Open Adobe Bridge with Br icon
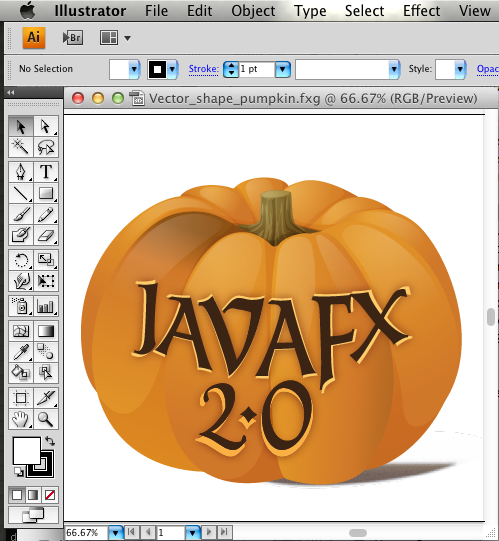The image size is (499, 541). pyautogui.click(x=72, y=38)
